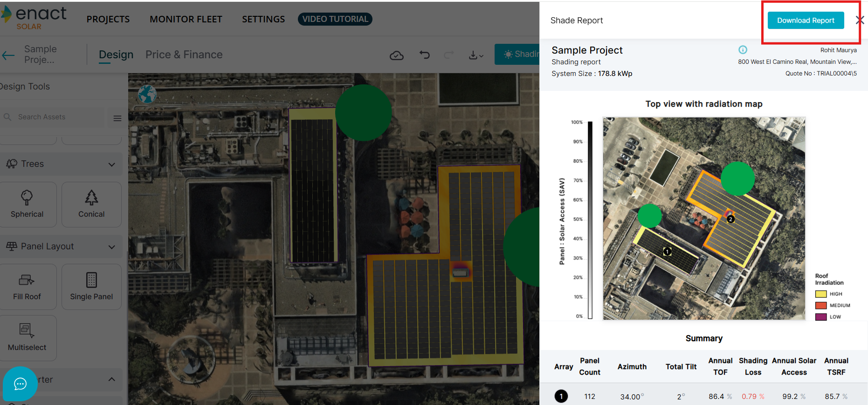Click the Download Report button
The height and width of the screenshot is (405, 868).
[806, 21]
